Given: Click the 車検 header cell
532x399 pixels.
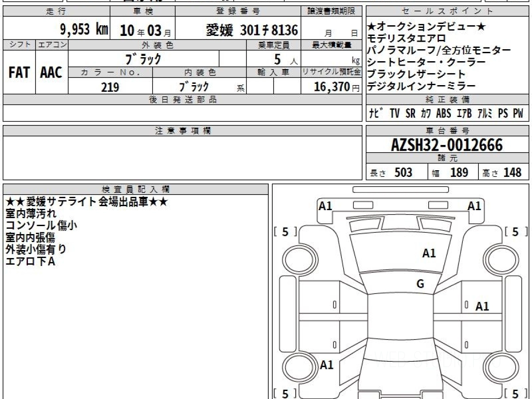Looking at the screenshot, I should click(142, 12).
